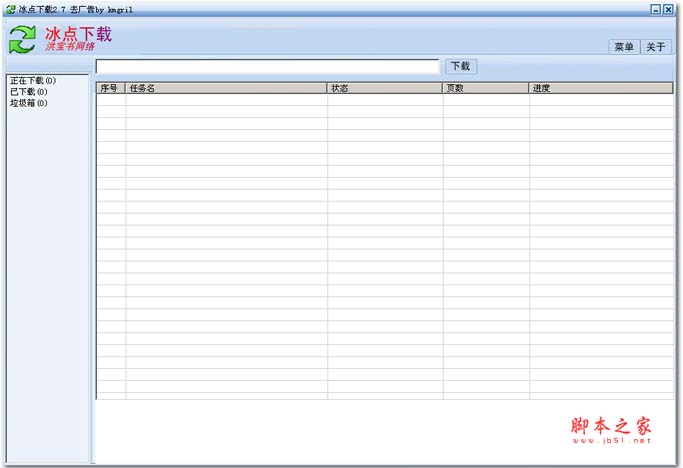Viewport: 683px width, 468px height.
Task: Minimize the 冰点下载 window
Action: pyautogui.click(x=656, y=9)
